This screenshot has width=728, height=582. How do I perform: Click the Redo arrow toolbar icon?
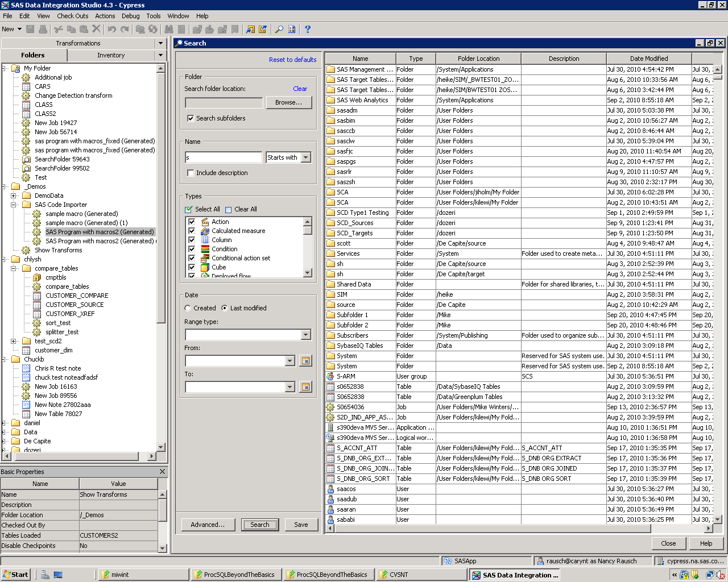tap(125, 29)
